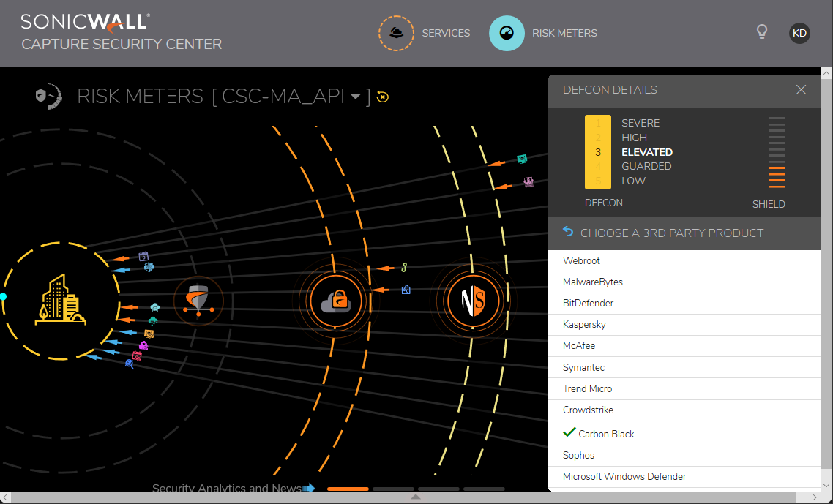Click the teal monitor threat icon

click(x=522, y=159)
